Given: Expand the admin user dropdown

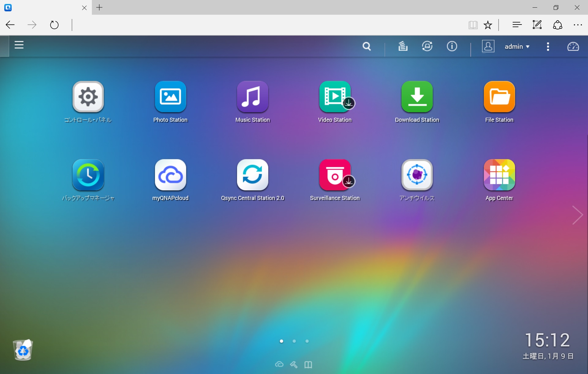Looking at the screenshot, I should pyautogui.click(x=517, y=47).
